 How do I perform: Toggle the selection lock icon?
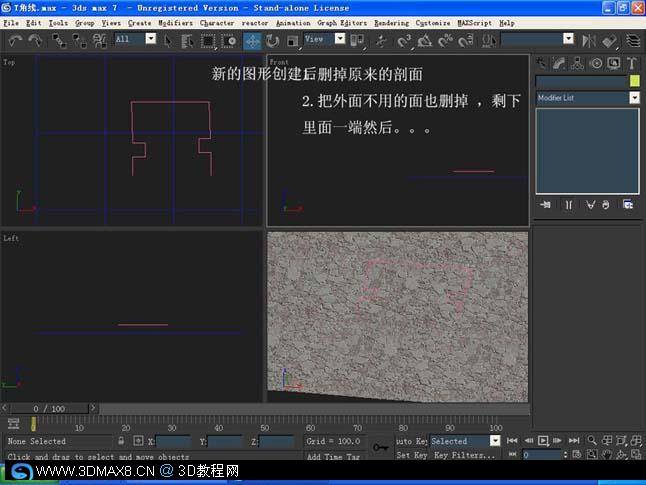(121, 441)
